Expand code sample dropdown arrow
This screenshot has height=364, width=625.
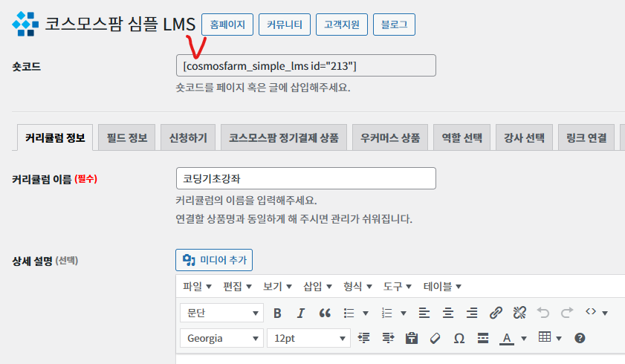[605, 313]
